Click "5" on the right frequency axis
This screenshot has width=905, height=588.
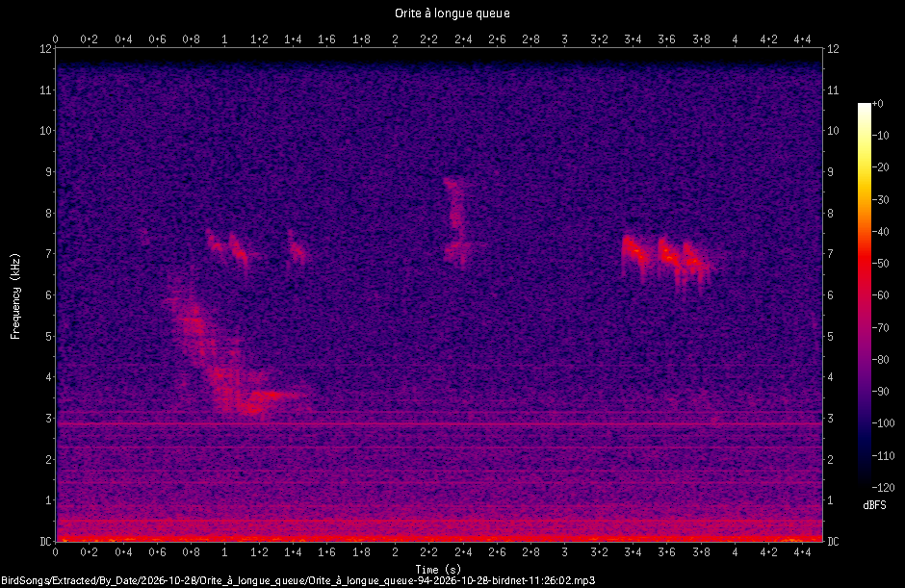click(x=831, y=336)
